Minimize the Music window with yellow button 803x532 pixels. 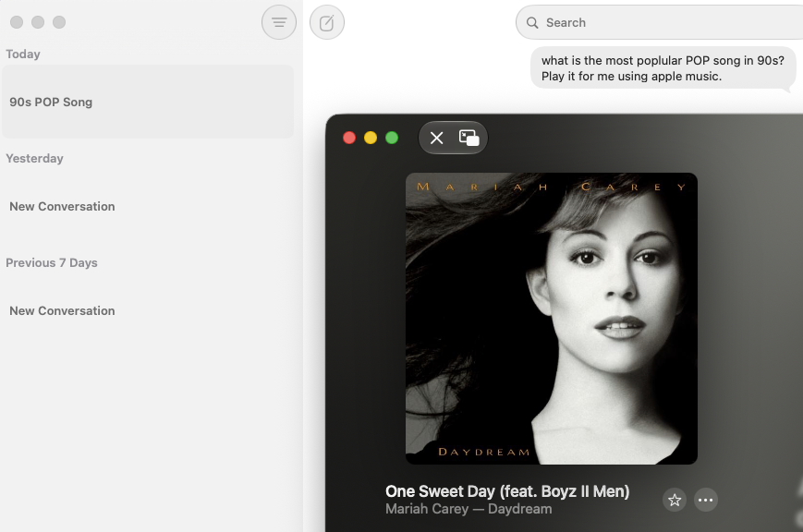click(371, 138)
